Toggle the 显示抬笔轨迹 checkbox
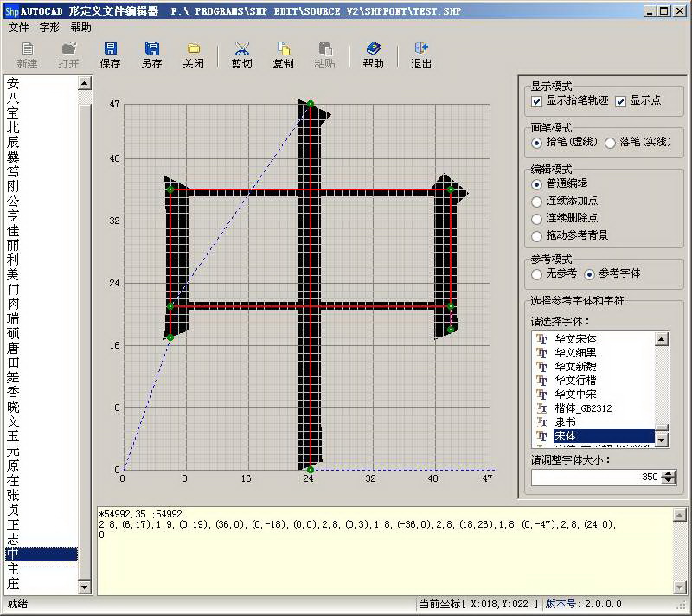This screenshot has width=692, height=616. click(536, 101)
